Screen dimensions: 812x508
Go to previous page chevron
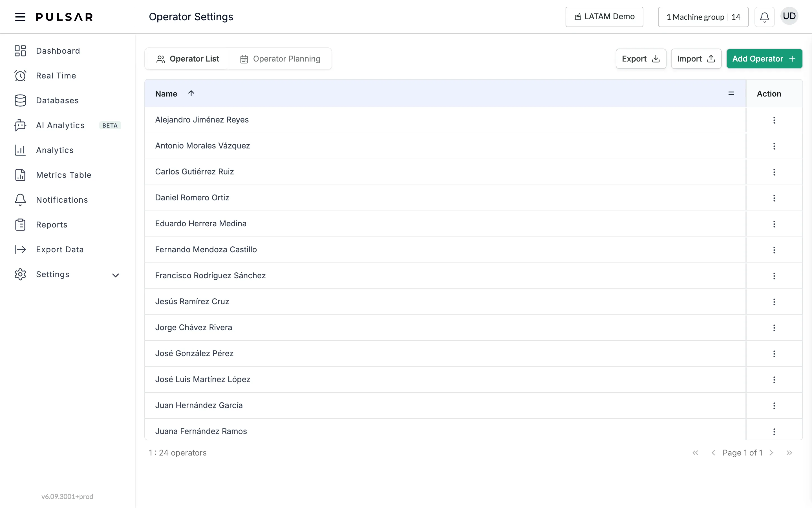(x=713, y=453)
